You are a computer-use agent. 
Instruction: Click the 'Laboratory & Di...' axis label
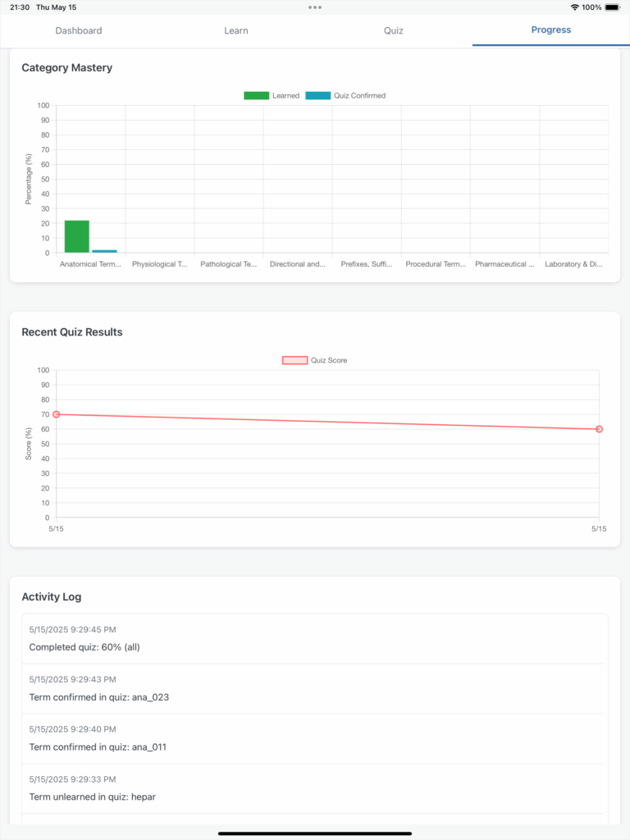[x=573, y=264]
